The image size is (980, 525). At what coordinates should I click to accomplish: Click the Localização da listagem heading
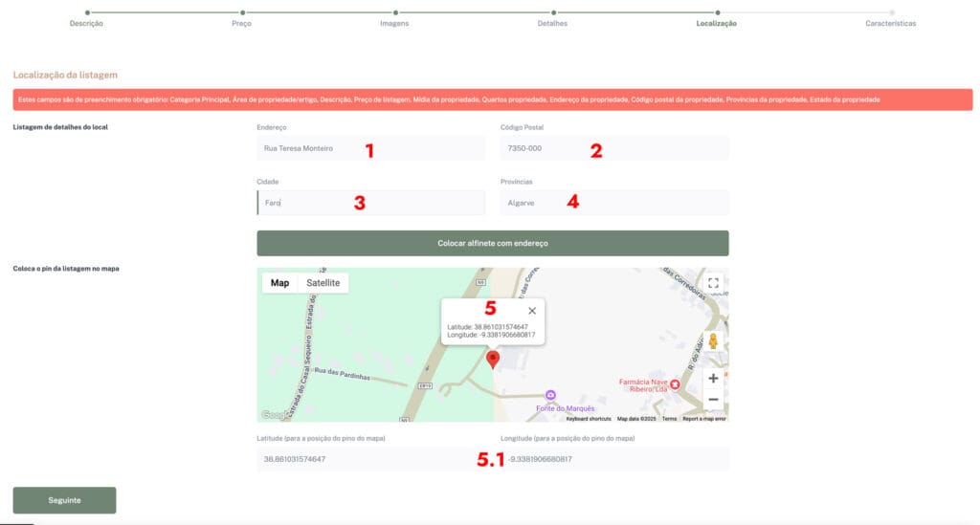pos(65,75)
